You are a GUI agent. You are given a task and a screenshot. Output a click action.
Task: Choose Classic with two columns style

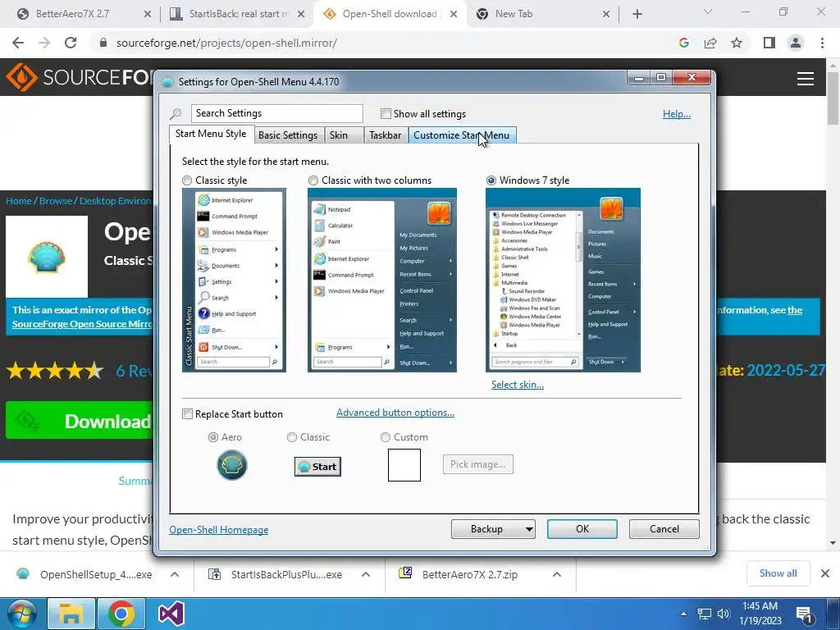coord(313,180)
